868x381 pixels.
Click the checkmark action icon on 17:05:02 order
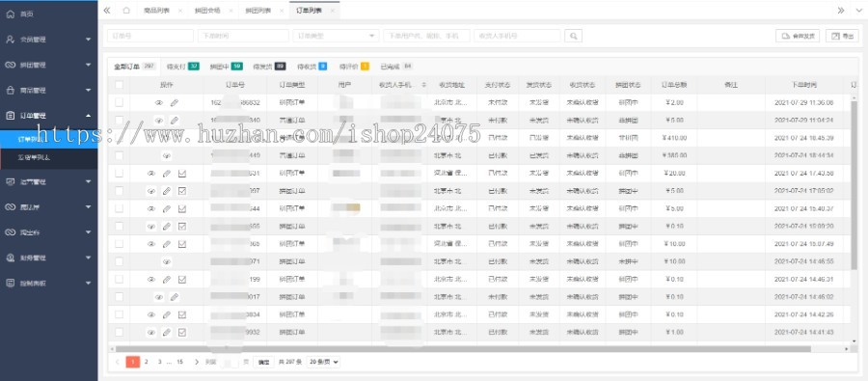coord(182,191)
